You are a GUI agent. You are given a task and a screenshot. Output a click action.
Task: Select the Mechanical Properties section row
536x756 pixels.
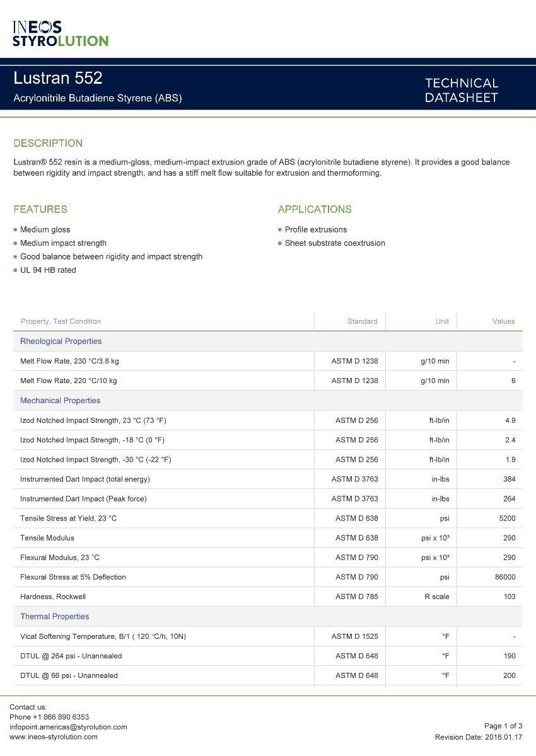coord(60,400)
